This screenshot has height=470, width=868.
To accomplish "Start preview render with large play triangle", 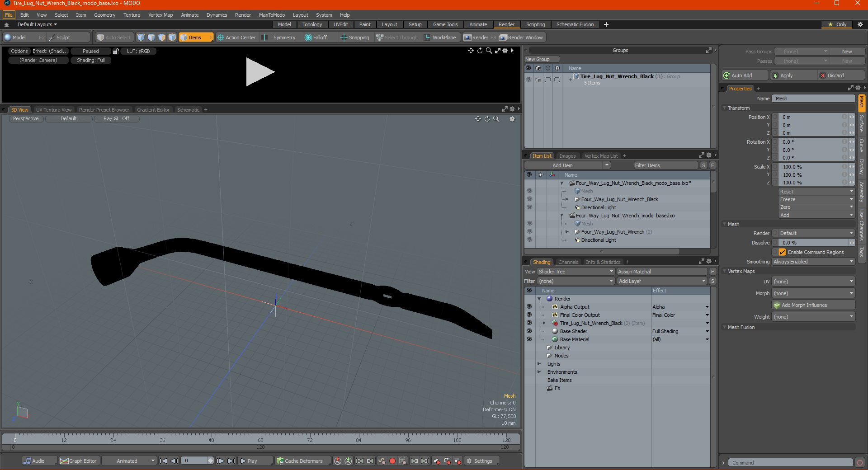I will pyautogui.click(x=259, y=72).
